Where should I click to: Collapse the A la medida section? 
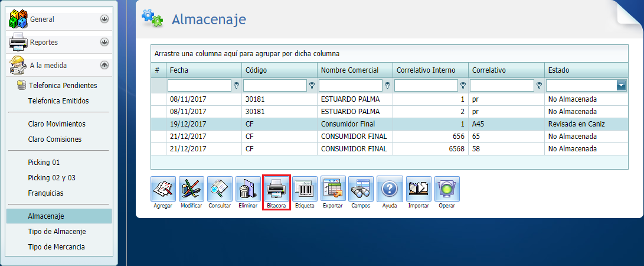pos(104,65)
